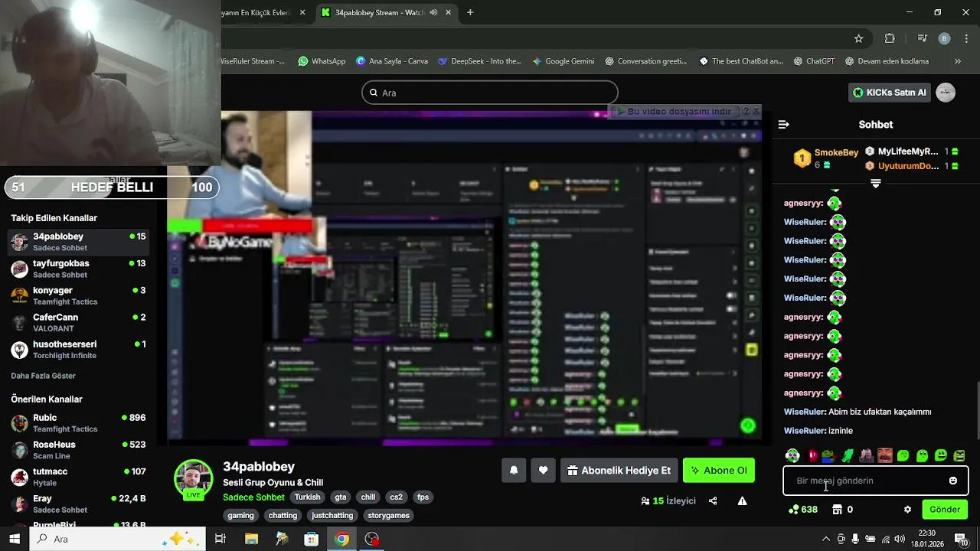Image resolution: width=980 pixels, height=551 pixels.
Task: Open the notification center in the taskbar
Action: 962,539
